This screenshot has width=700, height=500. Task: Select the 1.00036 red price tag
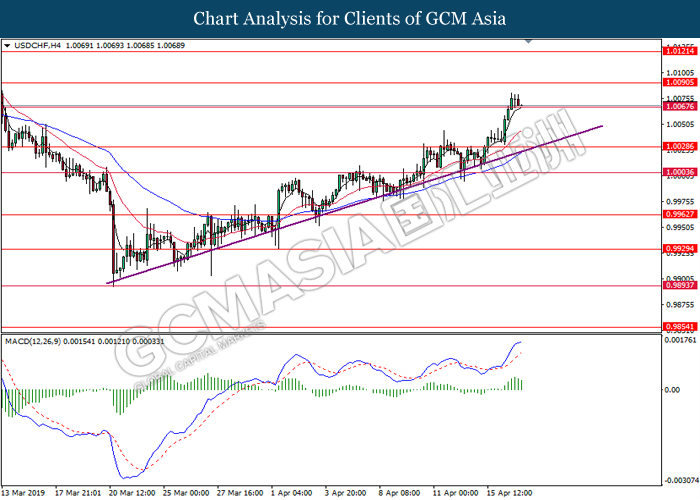click(x=679, y=172)
